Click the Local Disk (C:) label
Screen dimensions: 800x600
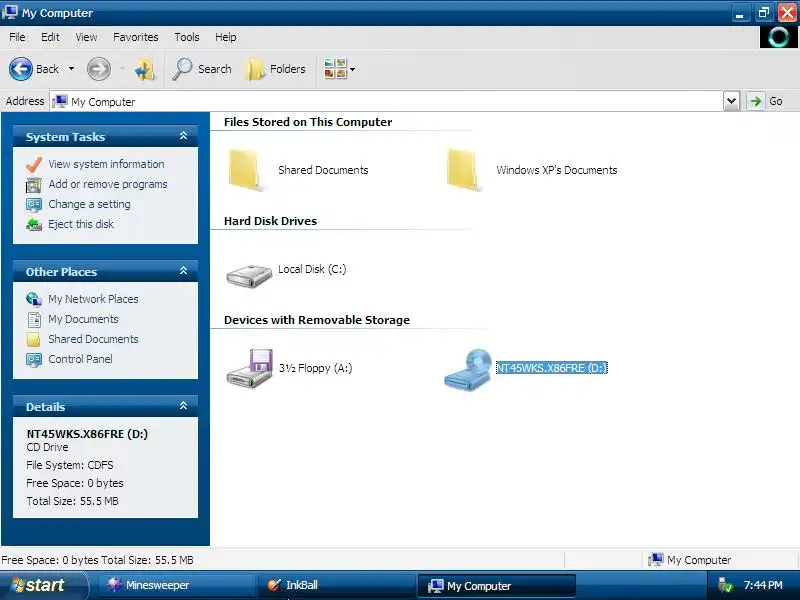(312, 269)
